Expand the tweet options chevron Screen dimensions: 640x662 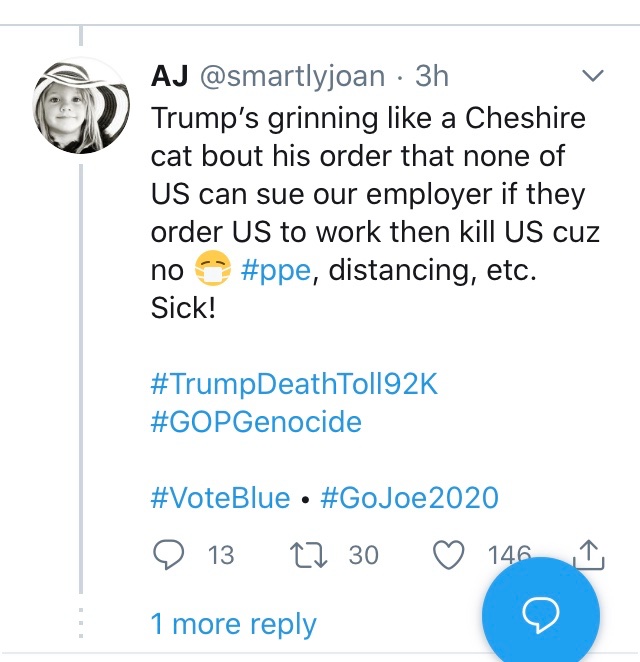point(592,77)
